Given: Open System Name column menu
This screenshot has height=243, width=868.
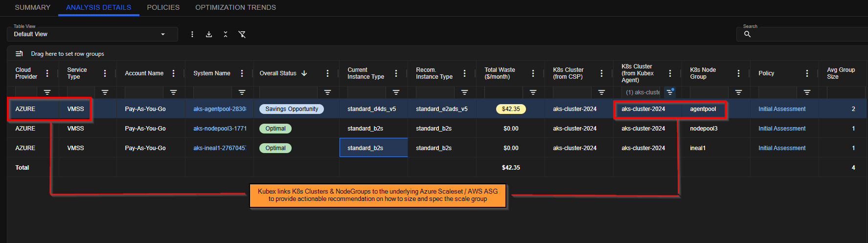Looking at the screenshot, I should 242,73.
